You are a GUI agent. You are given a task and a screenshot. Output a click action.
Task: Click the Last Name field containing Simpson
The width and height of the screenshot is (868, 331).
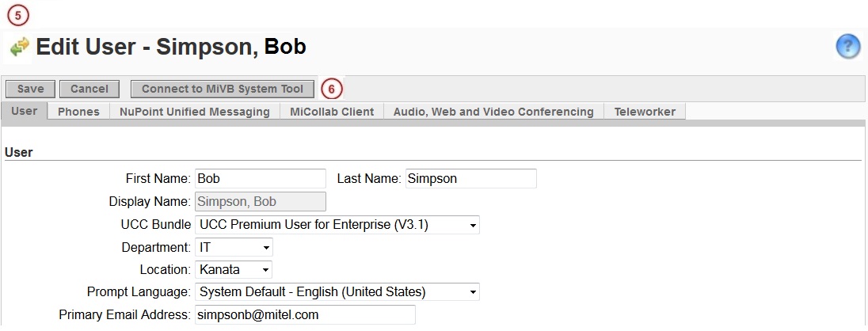pos(471,179)
